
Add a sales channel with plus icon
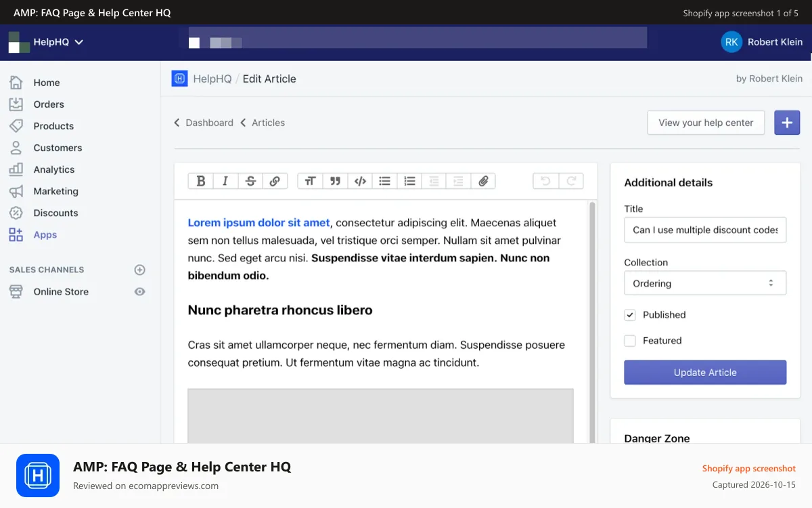coord(140,270)
